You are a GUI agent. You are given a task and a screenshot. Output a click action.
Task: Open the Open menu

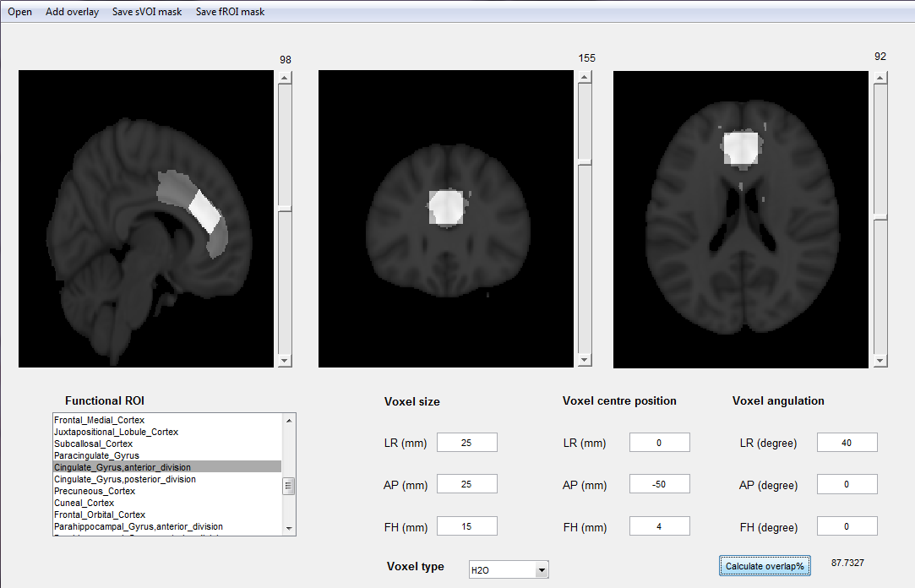pyautogui.click(x=19, y=12)
